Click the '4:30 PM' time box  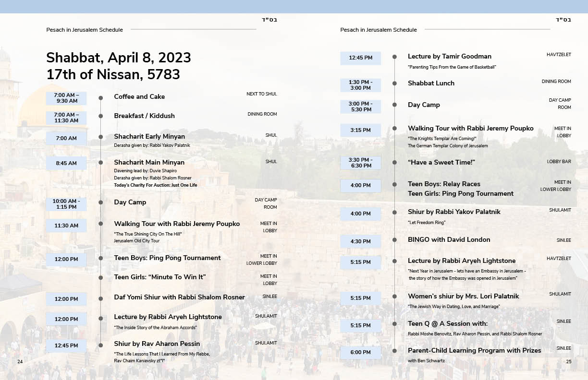[360, 241]
